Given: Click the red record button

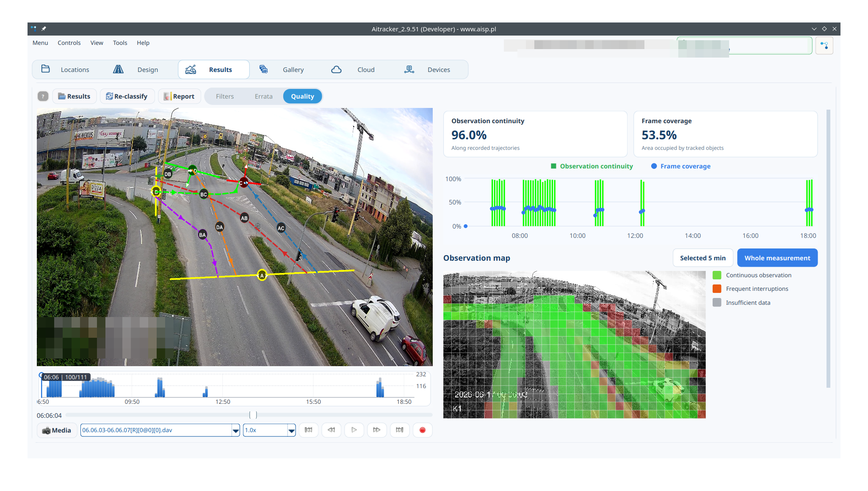Looking at the screenshot, I should pos(423,430).
